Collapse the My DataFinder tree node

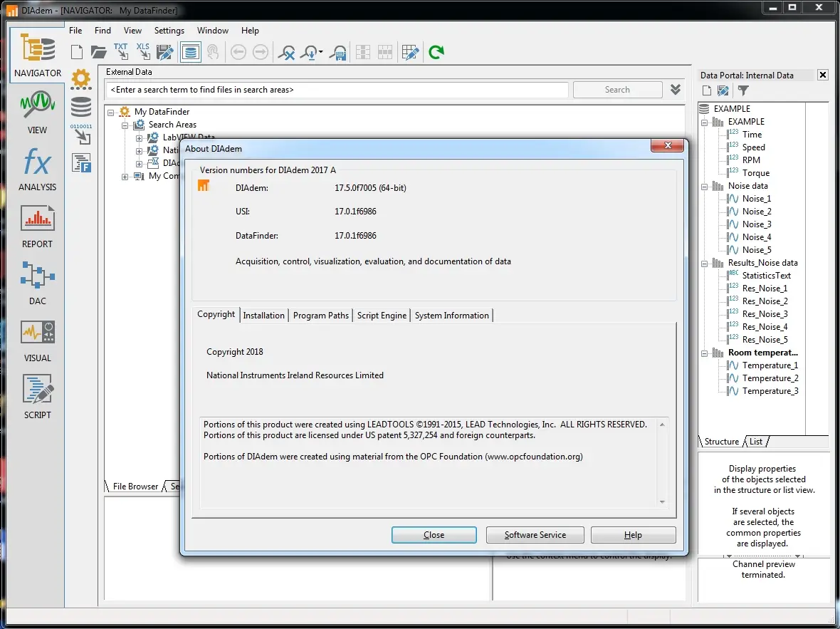click(x=111, y=112)
